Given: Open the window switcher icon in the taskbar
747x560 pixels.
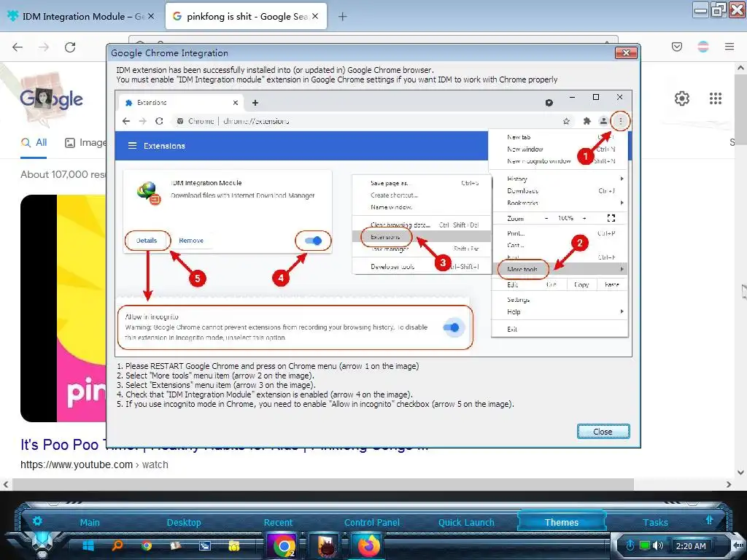Looking at the screenshot, I should pos(205,545).
